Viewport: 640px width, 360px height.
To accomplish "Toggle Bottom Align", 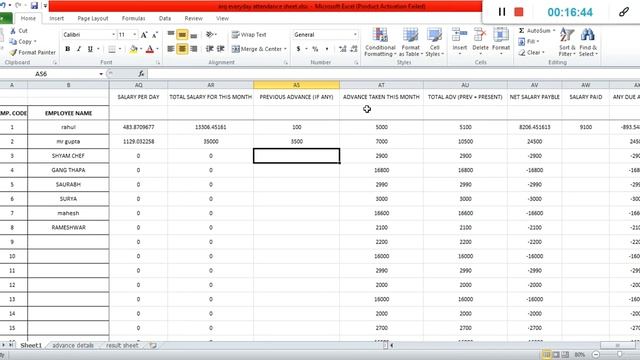I will [193, 35].
